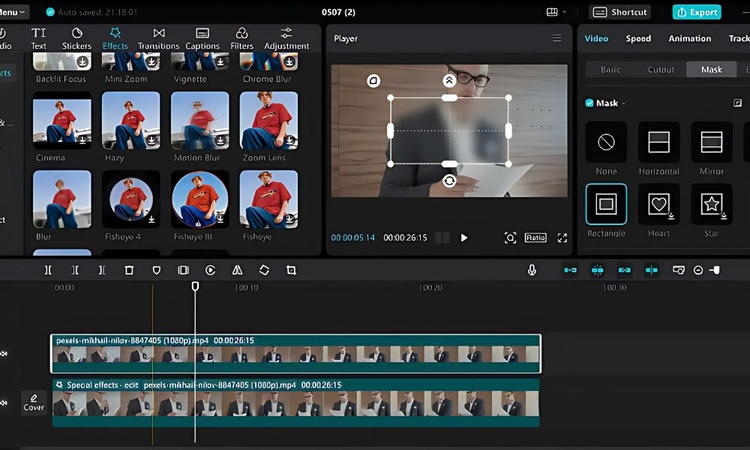Enter fullscreen player mode

point(562,238)
